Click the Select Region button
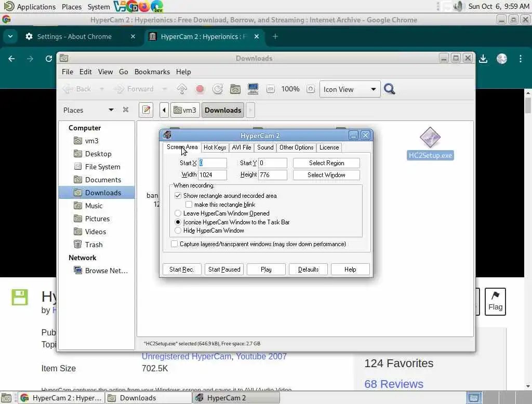Screen dimensions: 532x404 (326, 163)
